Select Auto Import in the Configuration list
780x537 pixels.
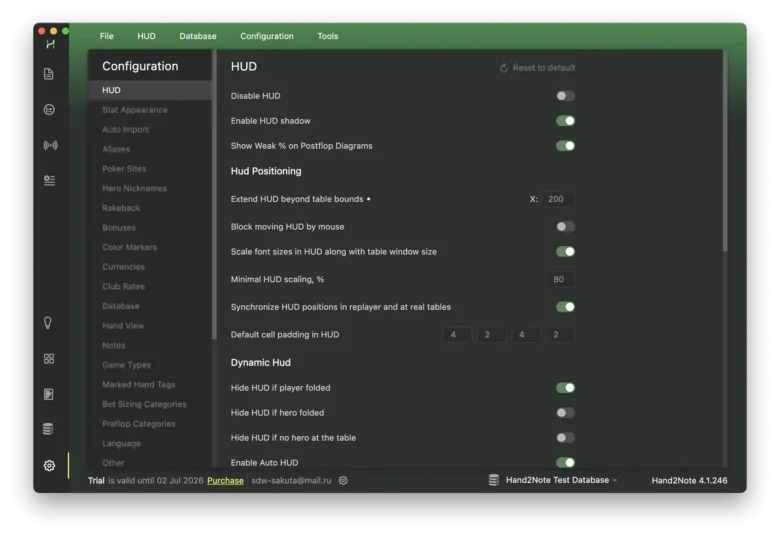(x=150, y=129)
